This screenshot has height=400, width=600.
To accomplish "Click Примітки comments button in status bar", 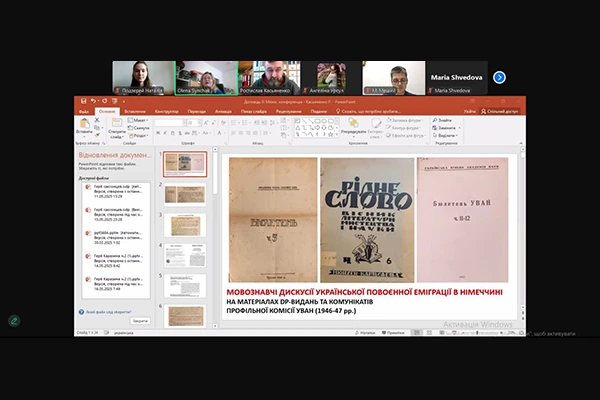I will click(393, 333).
